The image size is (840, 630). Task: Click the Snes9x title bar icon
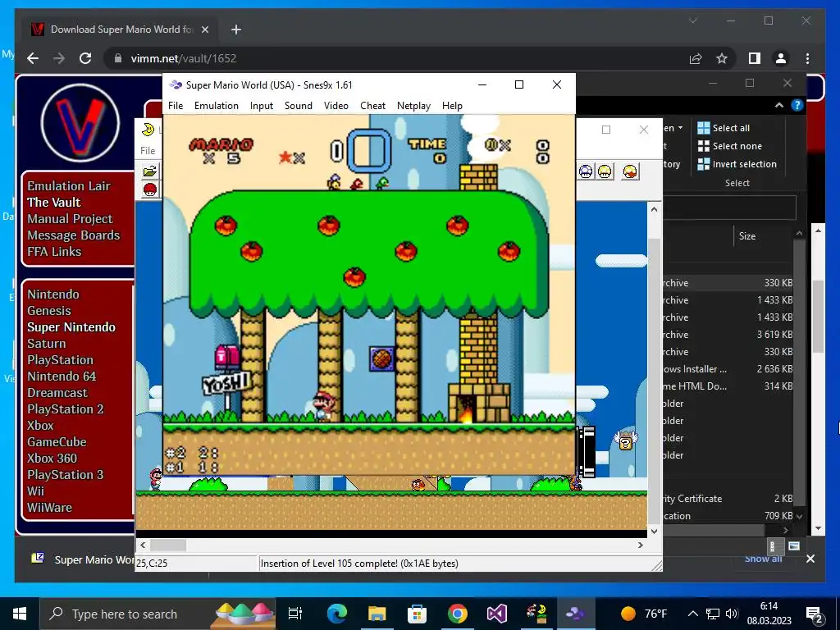tap(176, 84)
